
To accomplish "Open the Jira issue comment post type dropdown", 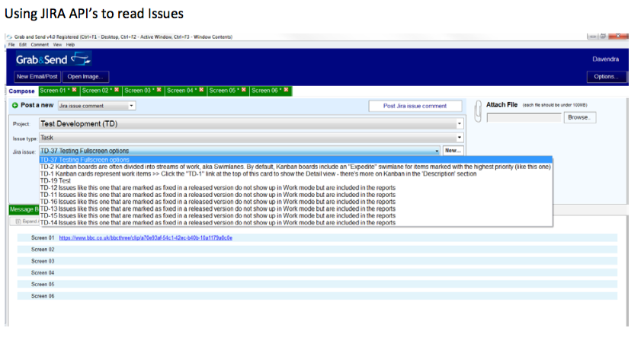I will [97, 106].
